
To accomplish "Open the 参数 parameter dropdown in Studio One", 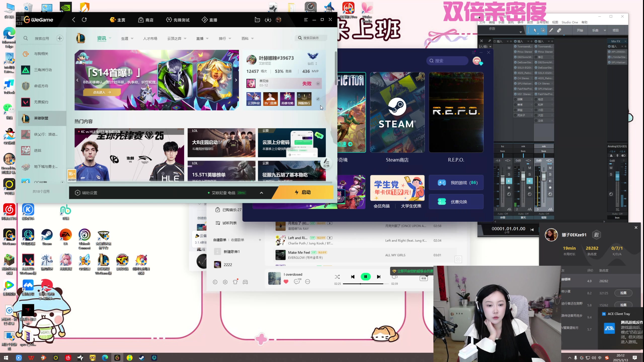I will click(x=520, y=32).
